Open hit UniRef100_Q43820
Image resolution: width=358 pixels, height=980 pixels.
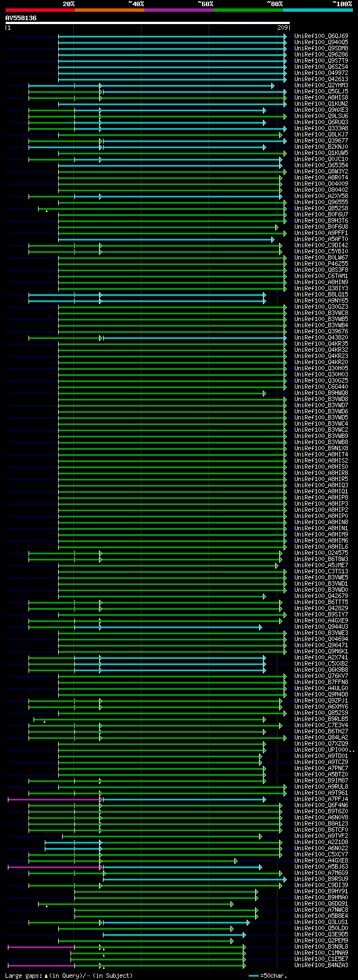click(321, 337)
